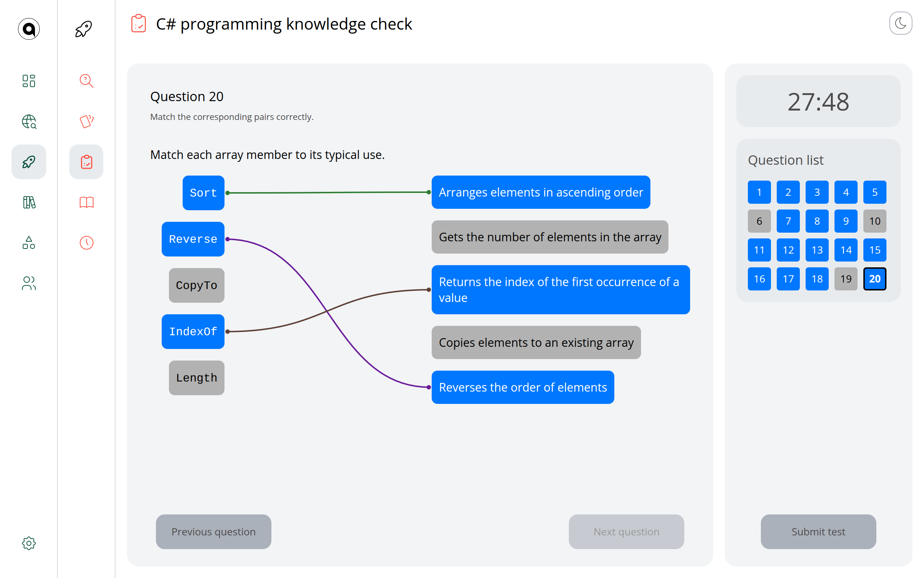Viewport: 924px width, 578px height.
Task: Click the 'Question 20' heading
Action: click(187, 96)
